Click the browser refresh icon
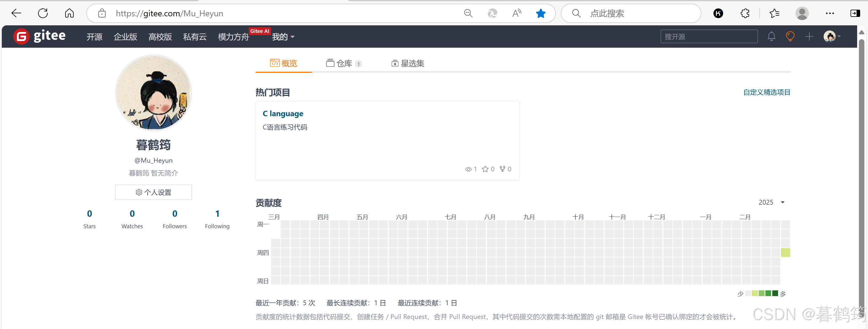This screenshot has width=868, height=329. pyautogui.click(x=43, y=14)
